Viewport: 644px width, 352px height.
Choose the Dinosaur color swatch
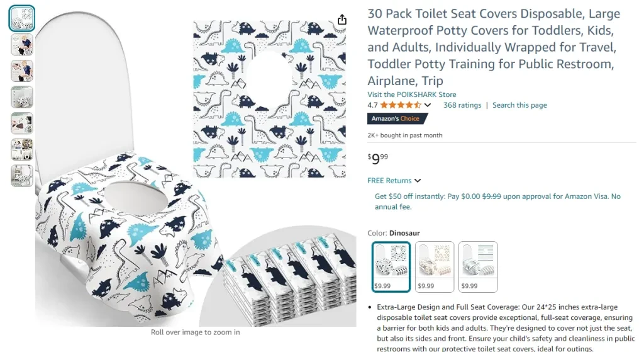coord(391,267)
